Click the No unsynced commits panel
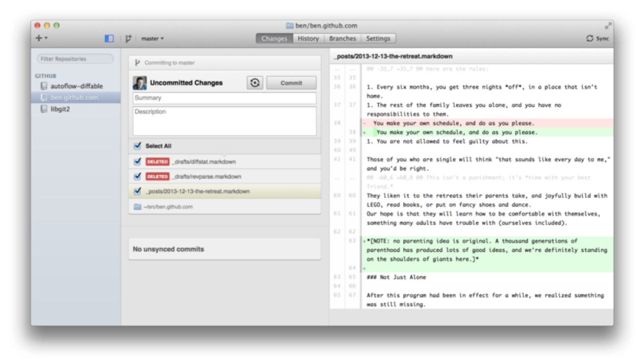The width and height of the screenshot is (644, 362). [225, 249]
